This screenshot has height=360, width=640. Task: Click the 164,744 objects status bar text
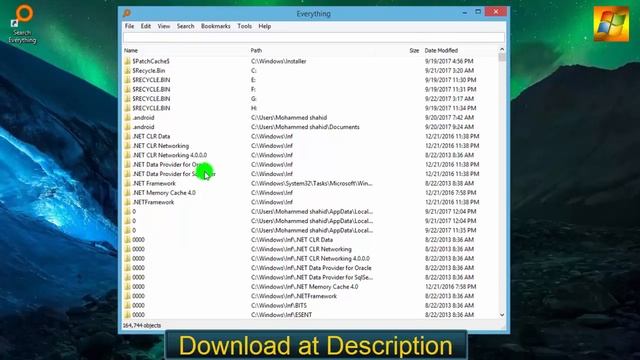pos(142,325)
